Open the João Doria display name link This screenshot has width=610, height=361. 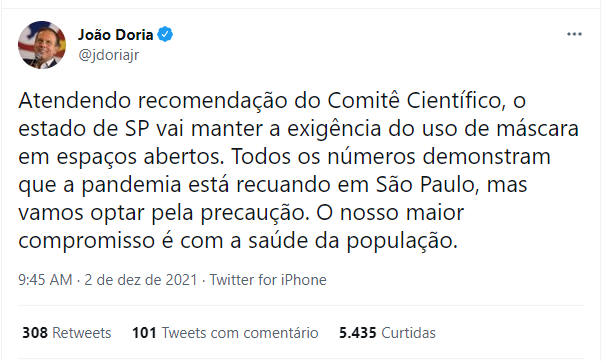click(x=116, y=35)
